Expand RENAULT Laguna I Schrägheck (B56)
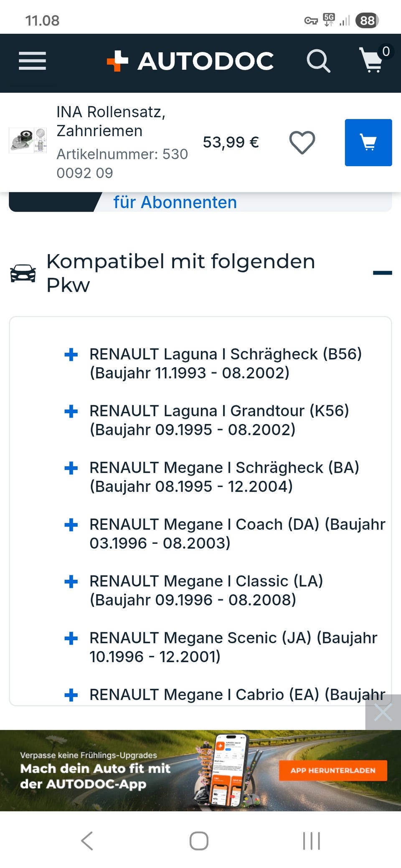The image size is (401, 868). tap(71, 355)
